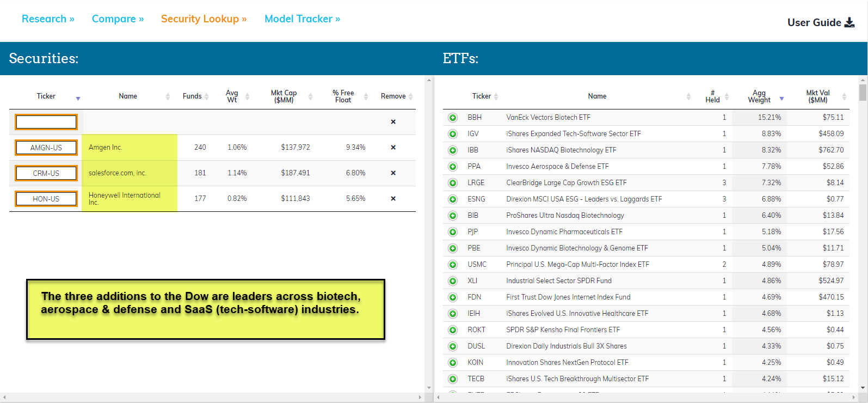Screen dimensions: 868x403
Task: Click the $137,972 market cap value
Action: (x=296, y=148)
